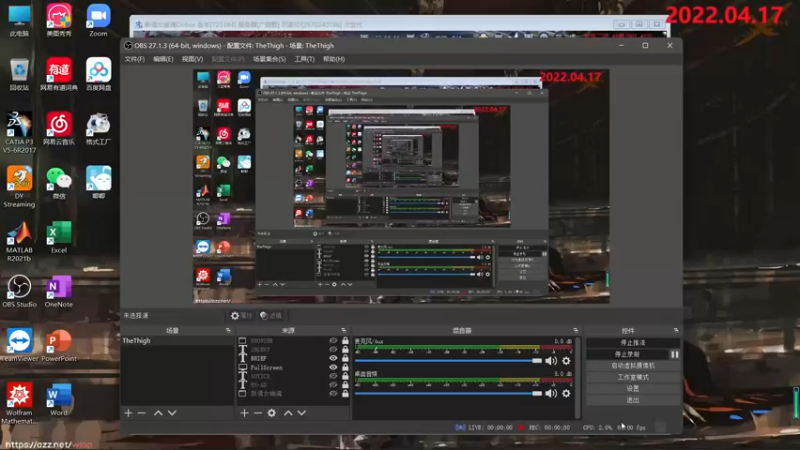Pop out the Scenes (场景) dock panel
Image resolution: width=800 pixels, height=450 pixels.
click(228, 331)
